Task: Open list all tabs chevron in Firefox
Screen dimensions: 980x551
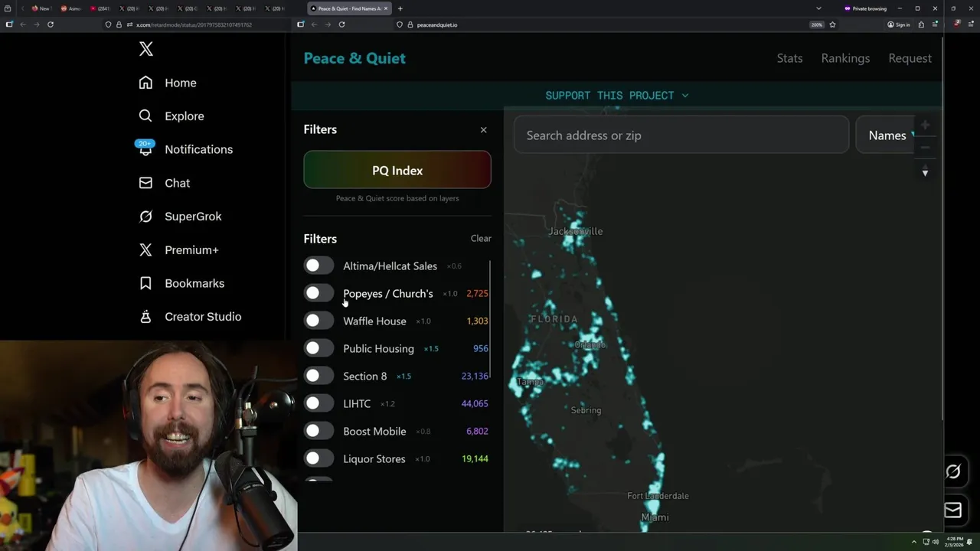Action: coord(818,8)
